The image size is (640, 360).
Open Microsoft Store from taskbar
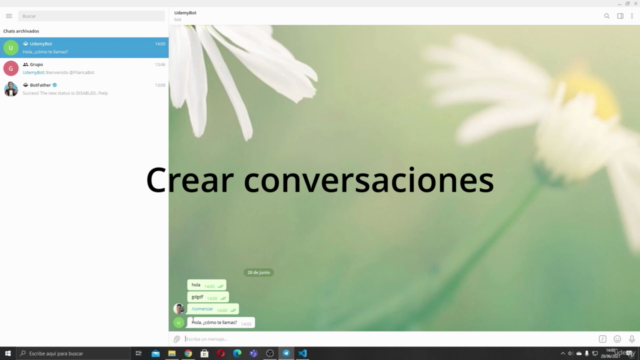(x=204, y=353)
